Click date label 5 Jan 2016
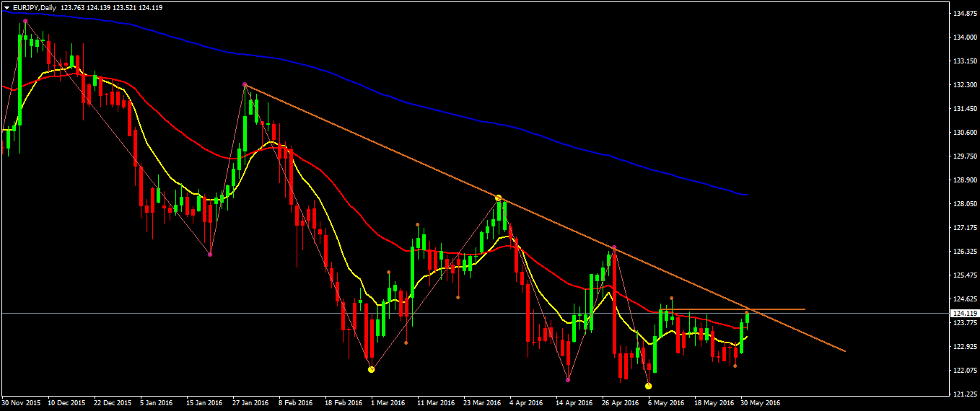980x411 pixels. [x=157, y=403]
